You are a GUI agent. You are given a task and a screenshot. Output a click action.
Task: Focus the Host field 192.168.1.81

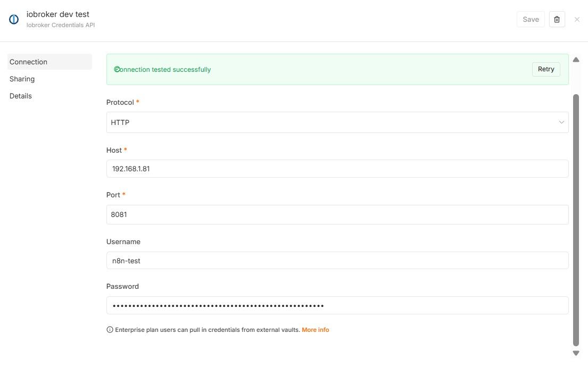[x=337, y=169]
